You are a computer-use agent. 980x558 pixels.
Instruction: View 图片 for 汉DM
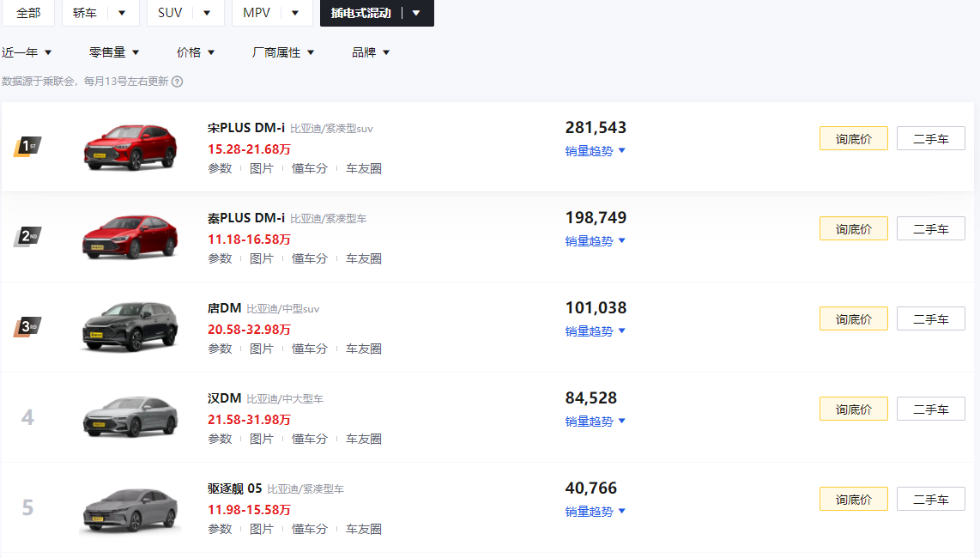[261, 439]
